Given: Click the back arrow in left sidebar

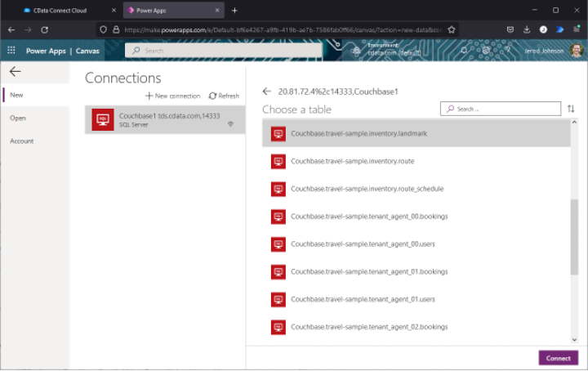Looking at the screenshot, I should pos(15,71).
